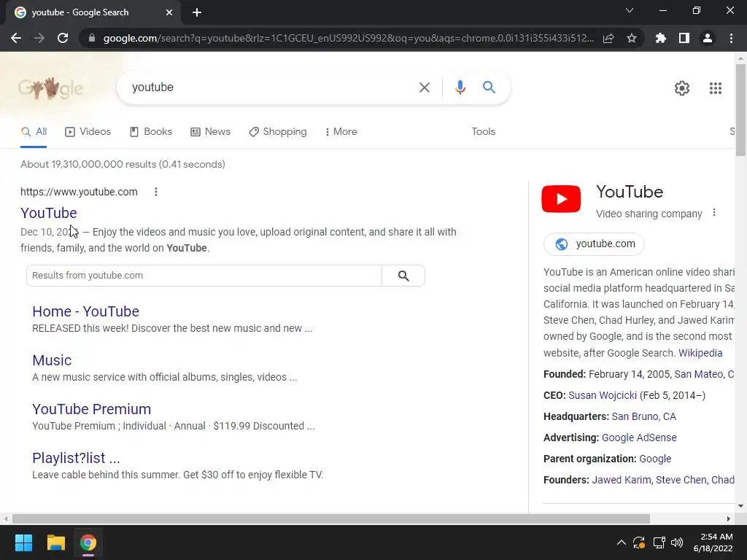Click the youtube.com sitelinks search button
This screenshot has height=560, width=747.
(x=403, y=276)
